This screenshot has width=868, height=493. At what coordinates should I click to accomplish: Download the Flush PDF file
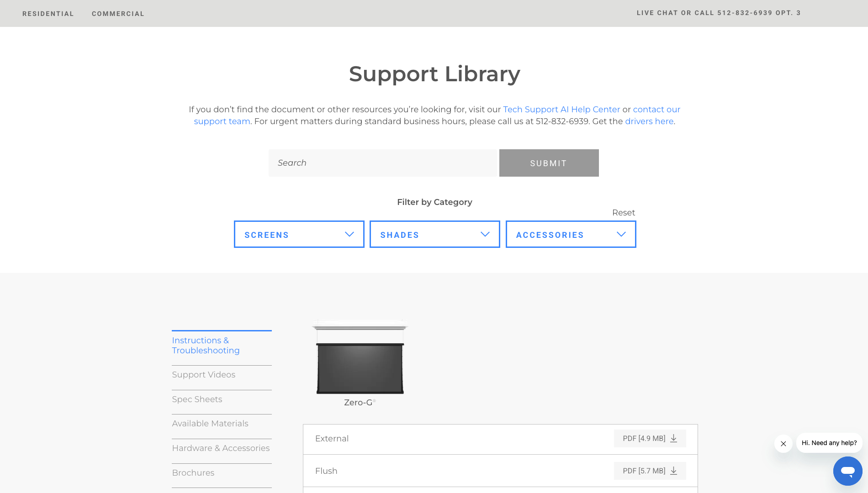point(650,471)
